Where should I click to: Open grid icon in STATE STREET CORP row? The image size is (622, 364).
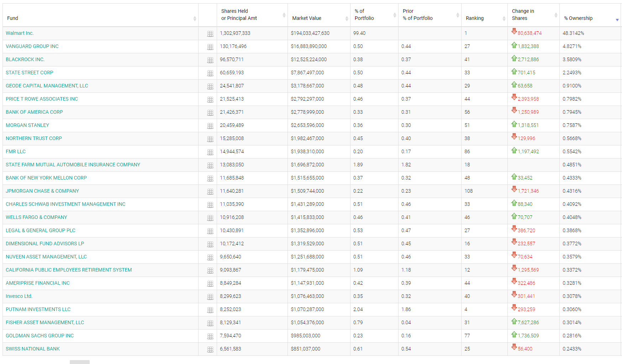tap(210, 73)
